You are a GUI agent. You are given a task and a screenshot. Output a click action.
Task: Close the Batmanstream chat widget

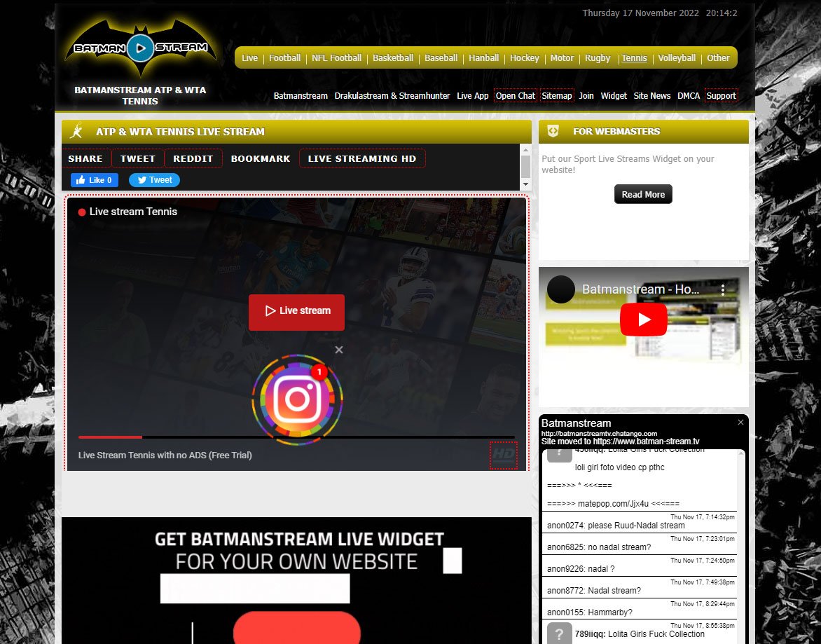coord(740,422)
